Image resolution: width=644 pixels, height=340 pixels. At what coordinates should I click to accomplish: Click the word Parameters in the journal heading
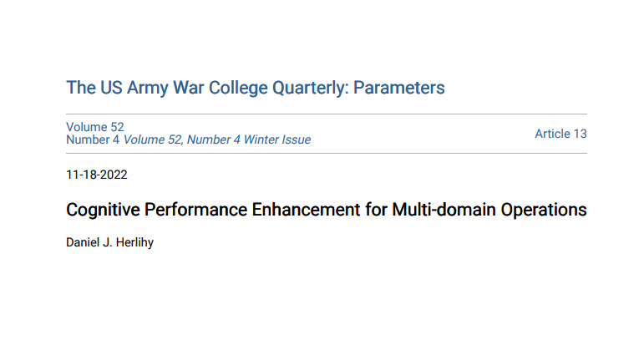coord(398,88)
